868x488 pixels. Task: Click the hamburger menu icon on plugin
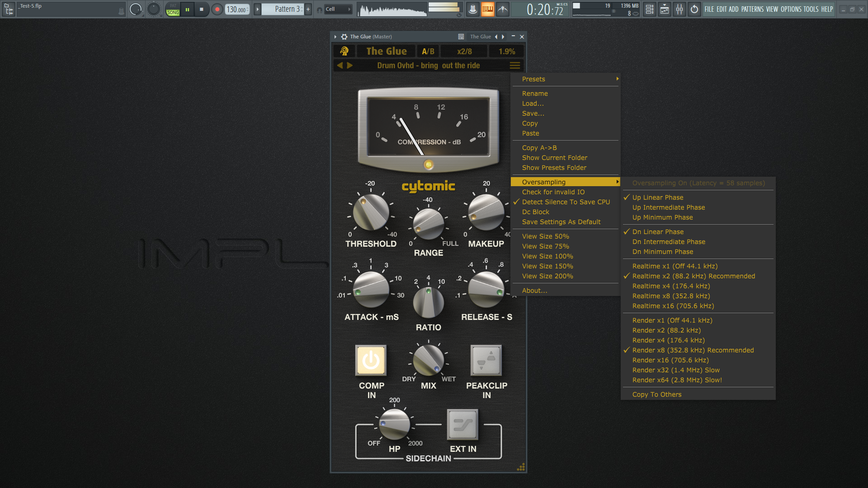tap(514, 66)
